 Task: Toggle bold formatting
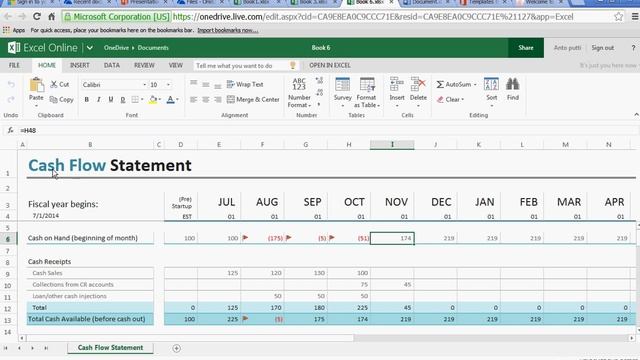click(x=87, y=99)
